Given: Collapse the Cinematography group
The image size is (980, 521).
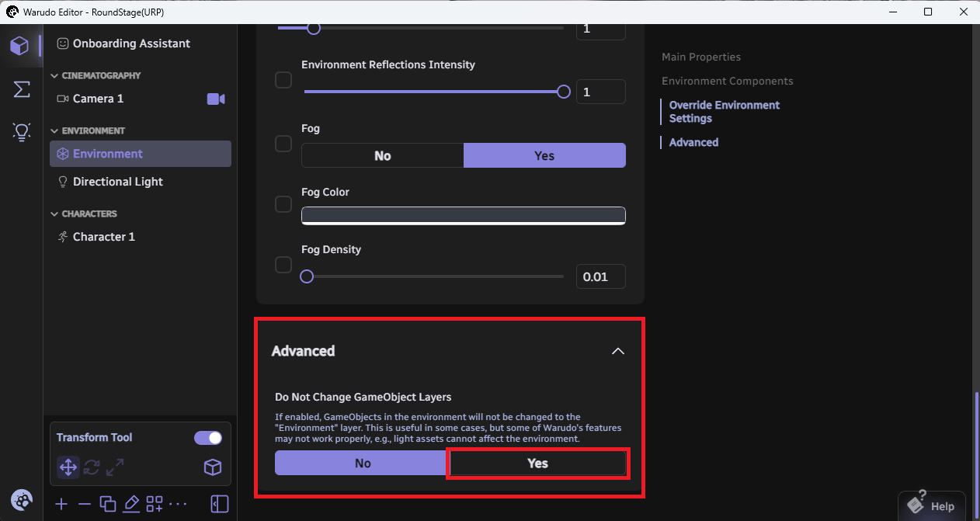Looking at the screenshot, I should [x=54, y=76].
